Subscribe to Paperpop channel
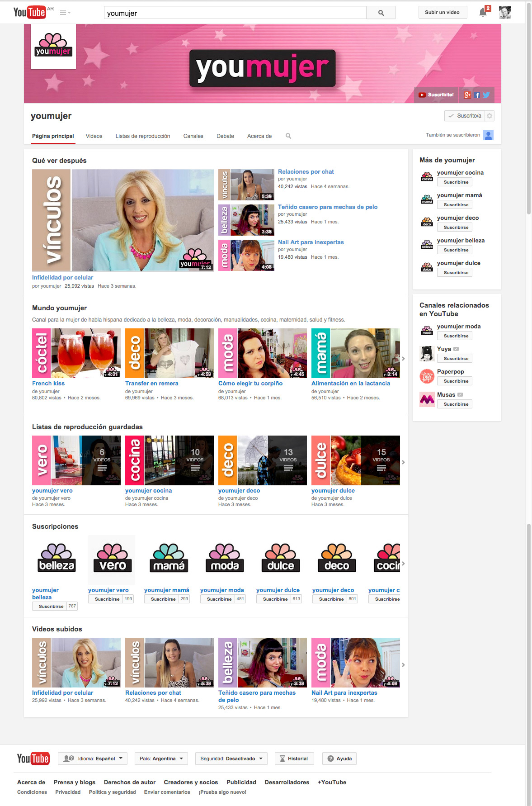 coord(455,381)
